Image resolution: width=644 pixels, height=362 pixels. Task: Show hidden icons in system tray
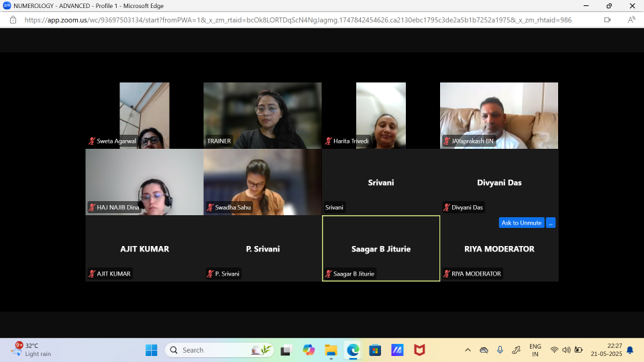tap(468, 350)
